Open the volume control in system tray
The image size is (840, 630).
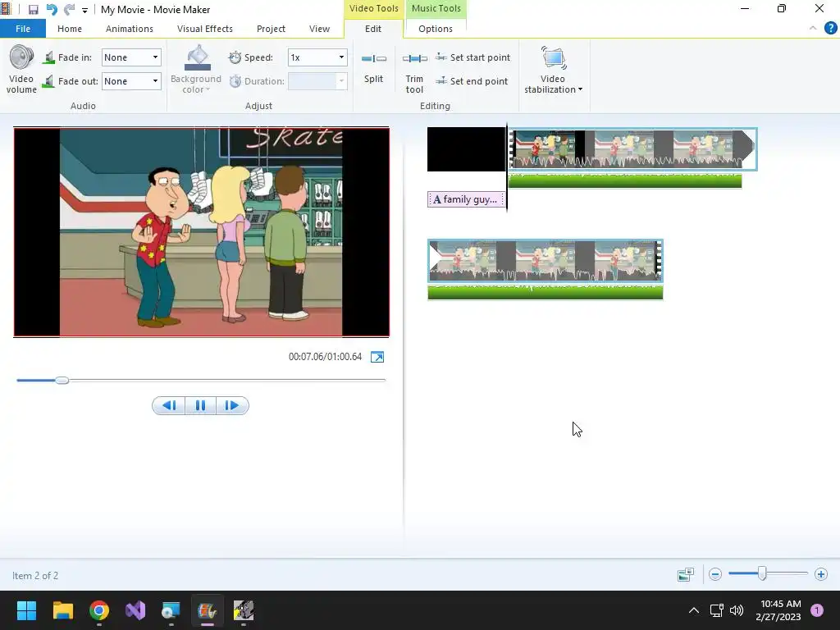click(x=737, y=610)
